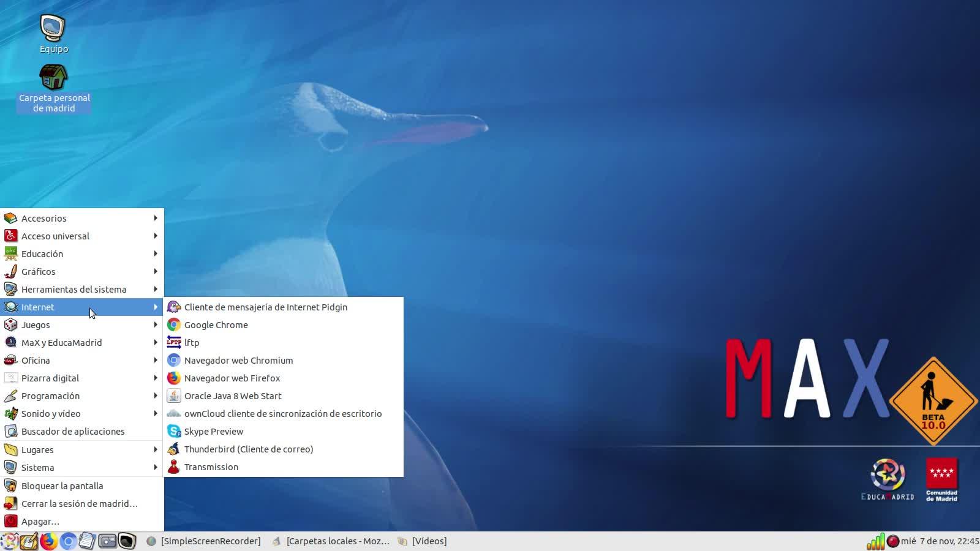
Task: Click the black screen launcher in the panel
Action: [x=127, y=541]
